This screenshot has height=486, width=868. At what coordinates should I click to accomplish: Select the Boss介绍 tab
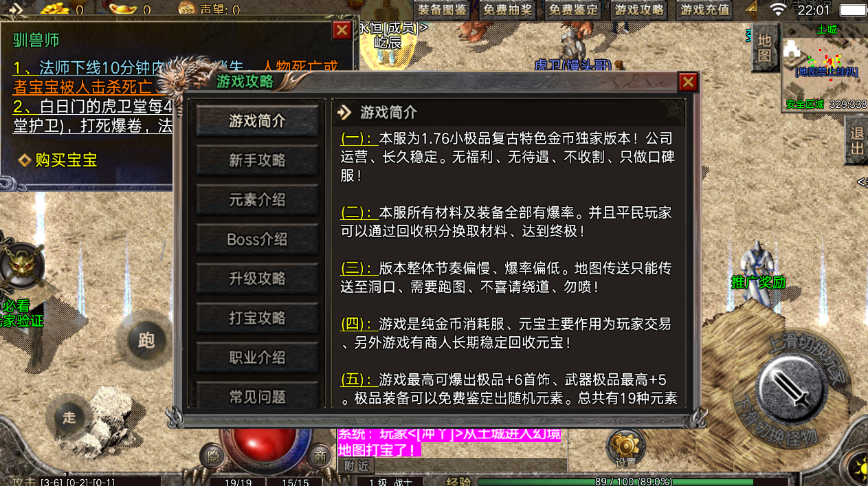coord(258,239)
